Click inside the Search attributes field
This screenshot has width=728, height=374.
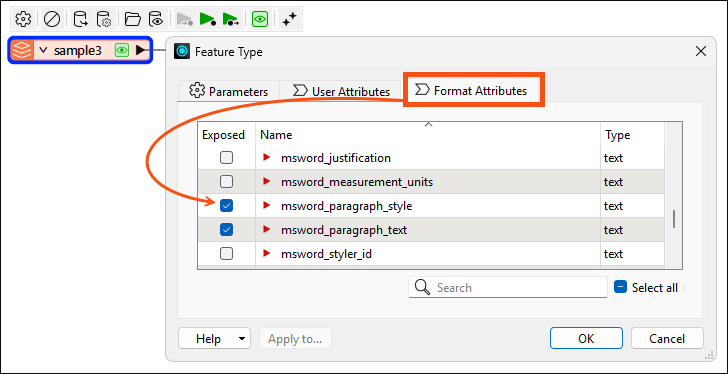508,287
